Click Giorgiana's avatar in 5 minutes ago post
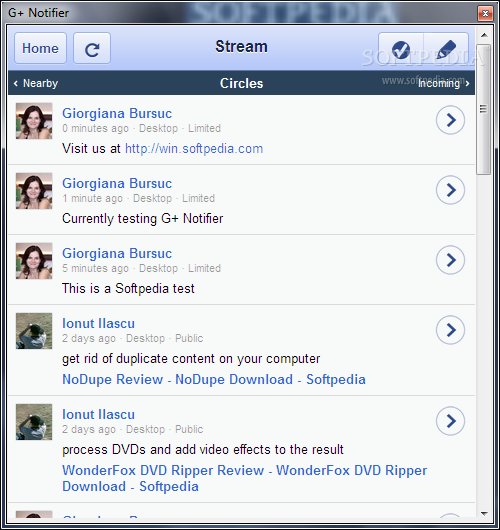 click(34, 261)
